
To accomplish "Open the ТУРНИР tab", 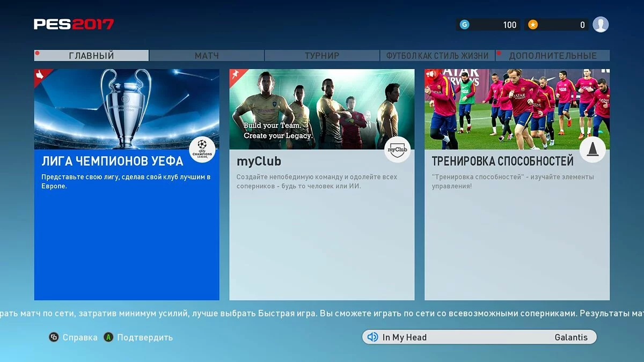I will tap(322, 56).
